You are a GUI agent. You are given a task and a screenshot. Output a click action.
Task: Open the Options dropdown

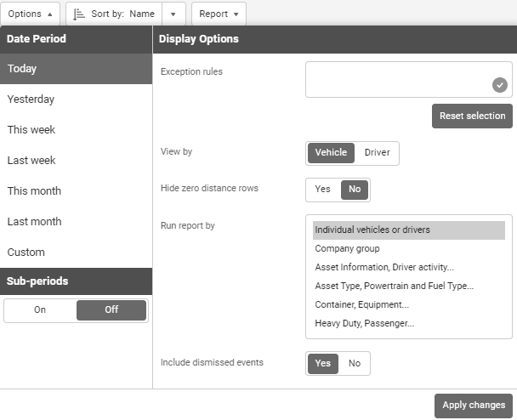30,14
